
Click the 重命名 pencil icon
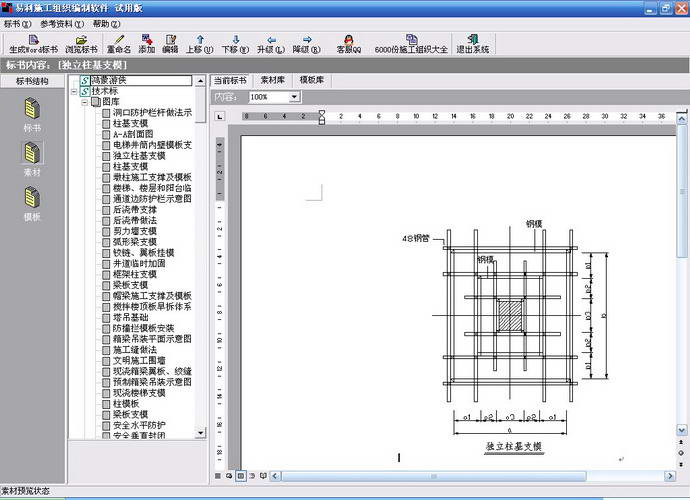(119, 44)
